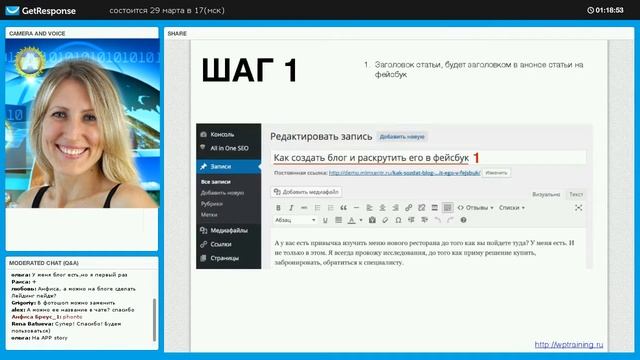Click Добавить новую button beside the heading
640x360 pixels.
(402, 137)
